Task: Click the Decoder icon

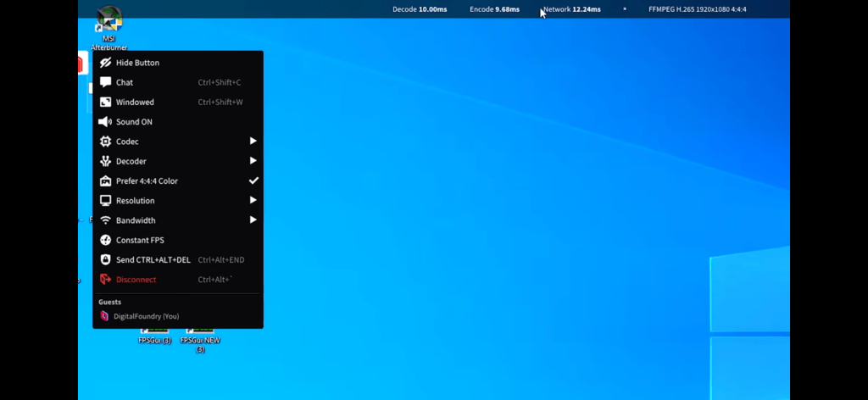Action: click(x=105, y=161)
